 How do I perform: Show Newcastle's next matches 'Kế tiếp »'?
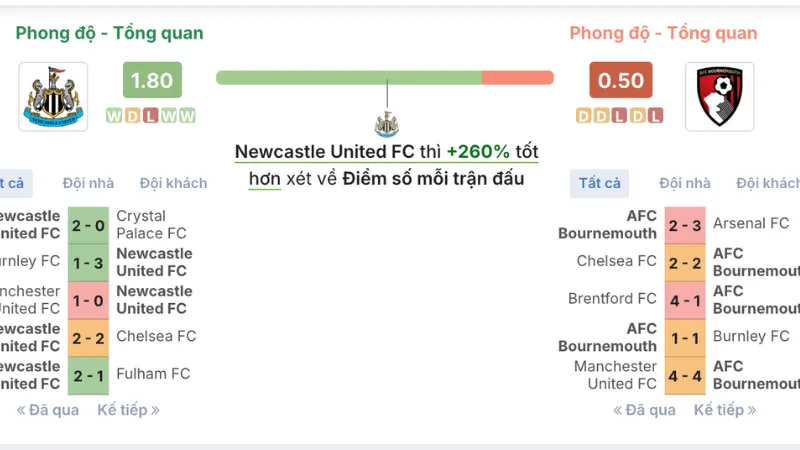coord(128,410)
